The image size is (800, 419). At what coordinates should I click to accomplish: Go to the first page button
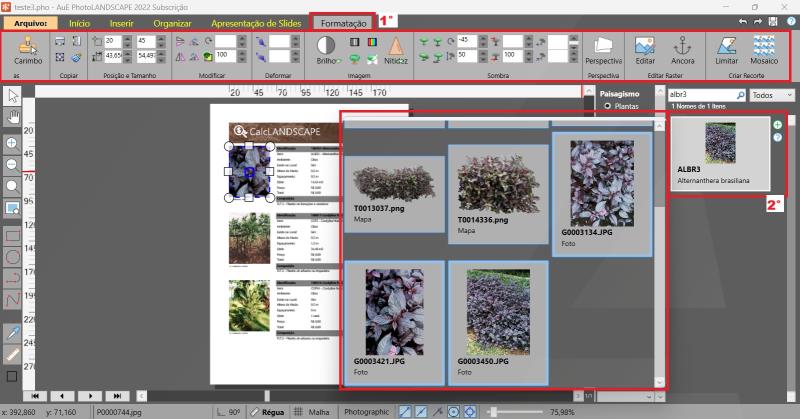coord(35,396)
